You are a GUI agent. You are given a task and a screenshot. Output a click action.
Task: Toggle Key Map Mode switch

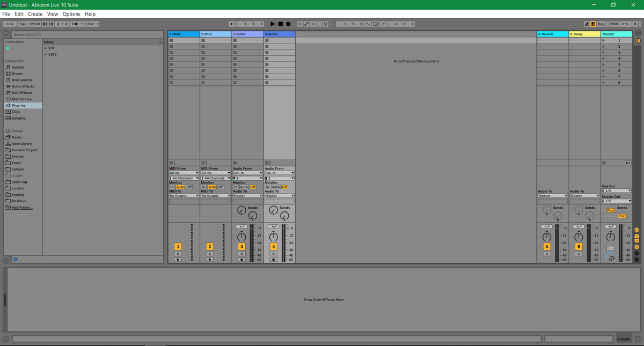(x=601, y=24)
